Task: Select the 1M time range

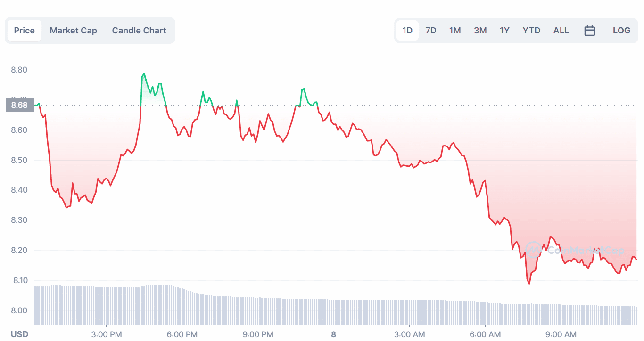Action: pyautogui.click(x=455, y=31)
